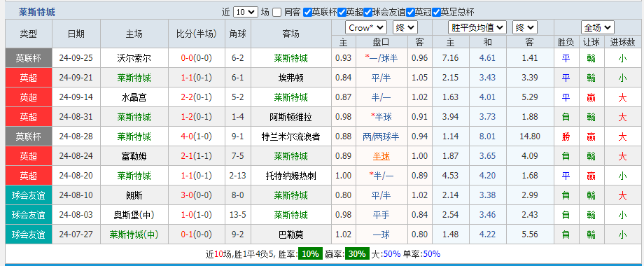Screen dimensions: 644x266
Task: Click the 5.56 away odds value
Action: [529, 234]
